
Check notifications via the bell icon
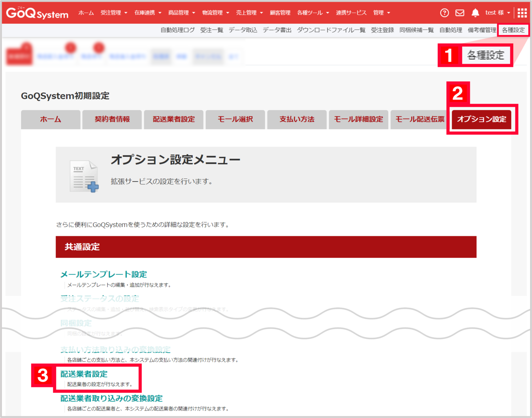click(475, 12)
